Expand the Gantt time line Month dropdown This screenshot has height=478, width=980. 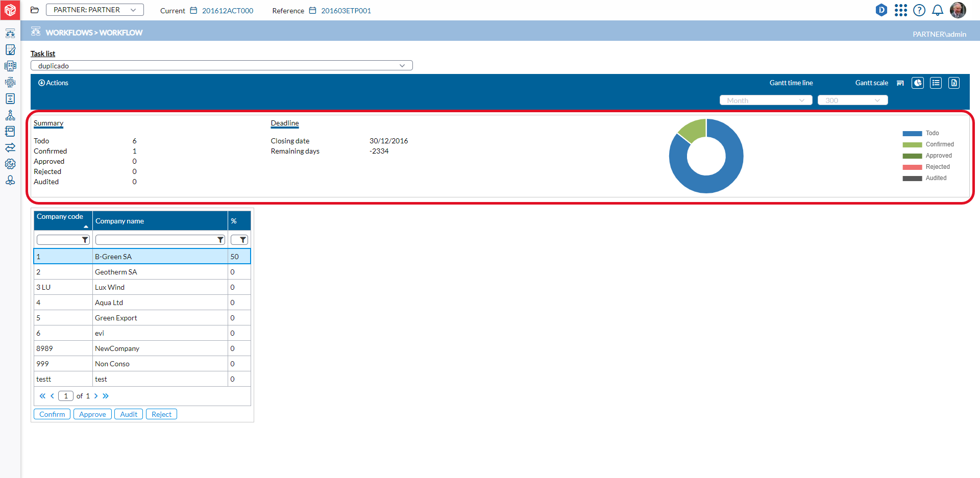pos(766,100)
